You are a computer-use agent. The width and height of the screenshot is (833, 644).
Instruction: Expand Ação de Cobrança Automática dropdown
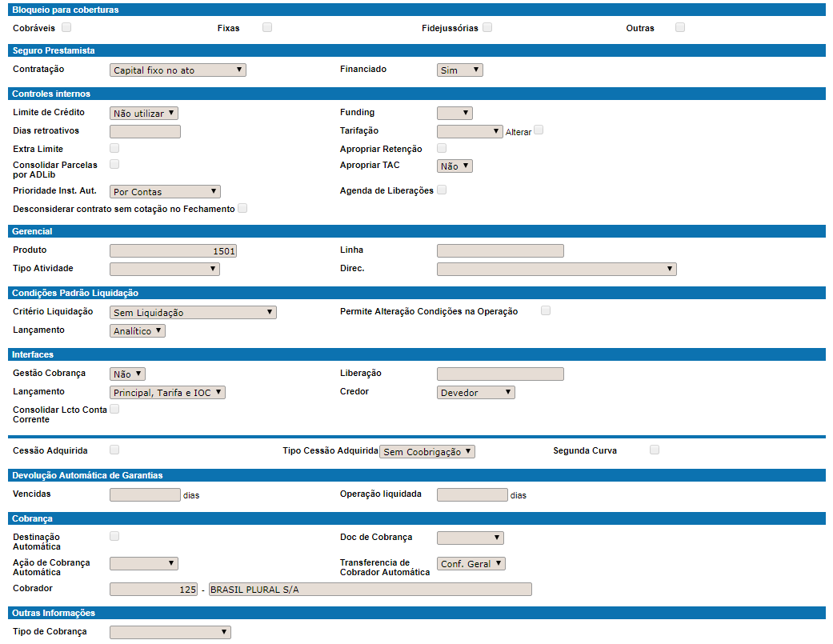(144, 563)
